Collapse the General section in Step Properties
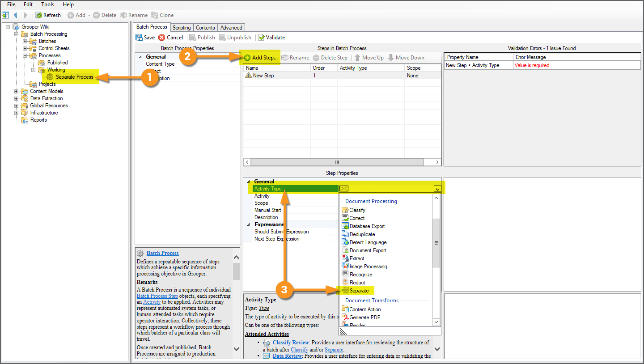This screenshot has width=644, height=364. [x=249, y=182]
